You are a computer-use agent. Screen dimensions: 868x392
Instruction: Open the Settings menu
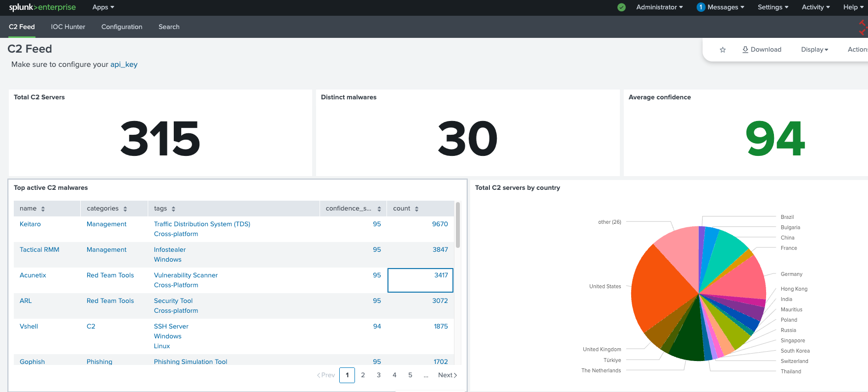tap(773, 7)
